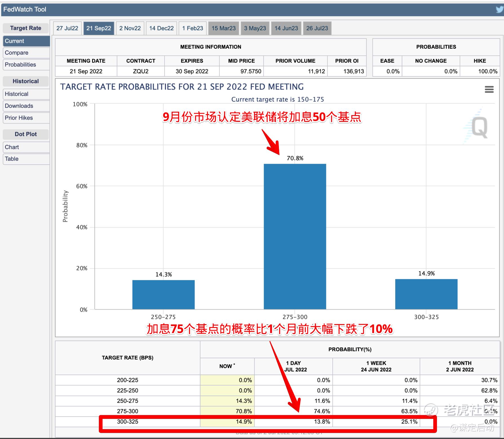Click the 200-225 target rate row label
This screenshot has width=504, height=439.
point(128,380)
